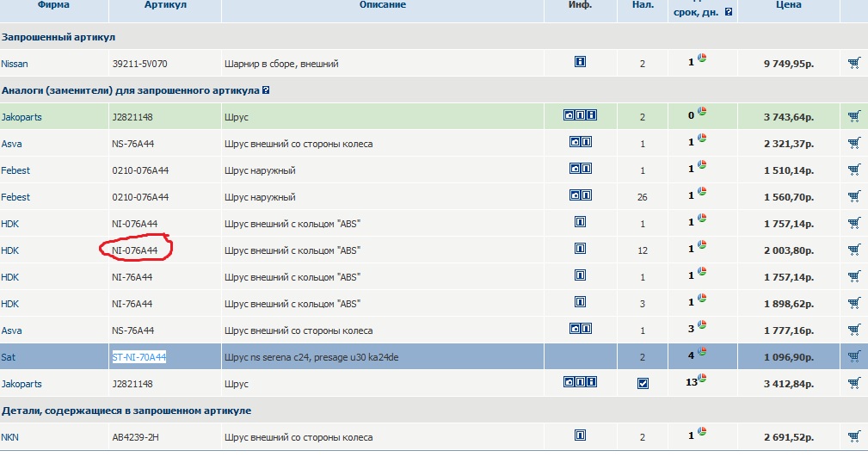Add Sat ST-NI-70A44 to cart
The height and width of the screenshot is (457, 868).
854,356
